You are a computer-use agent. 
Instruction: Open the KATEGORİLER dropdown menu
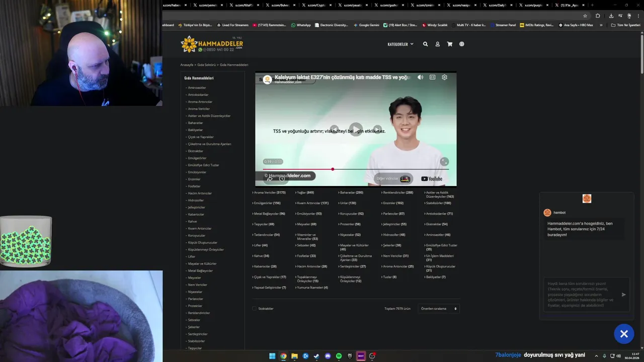(x=400, y=44)
